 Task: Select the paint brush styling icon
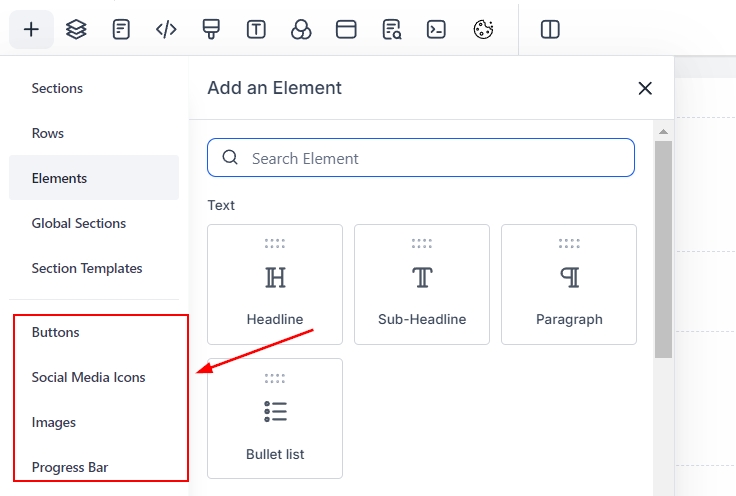point(211,29)
